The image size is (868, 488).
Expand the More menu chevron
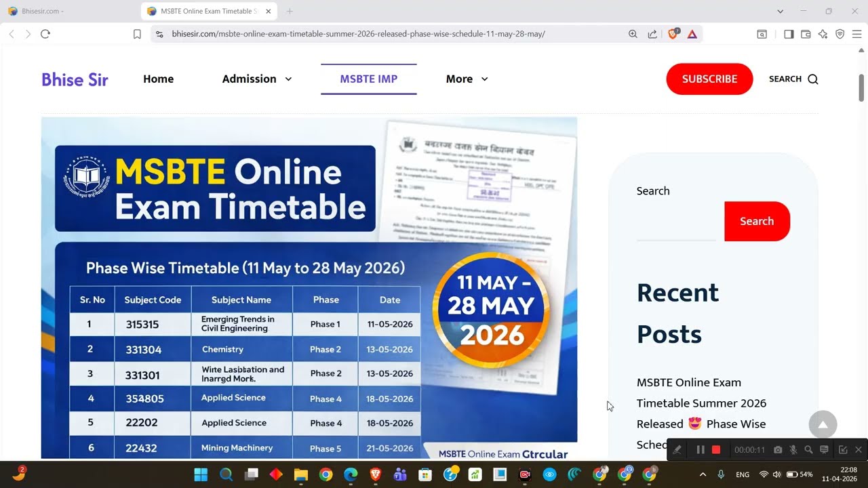tap(484, 79)
